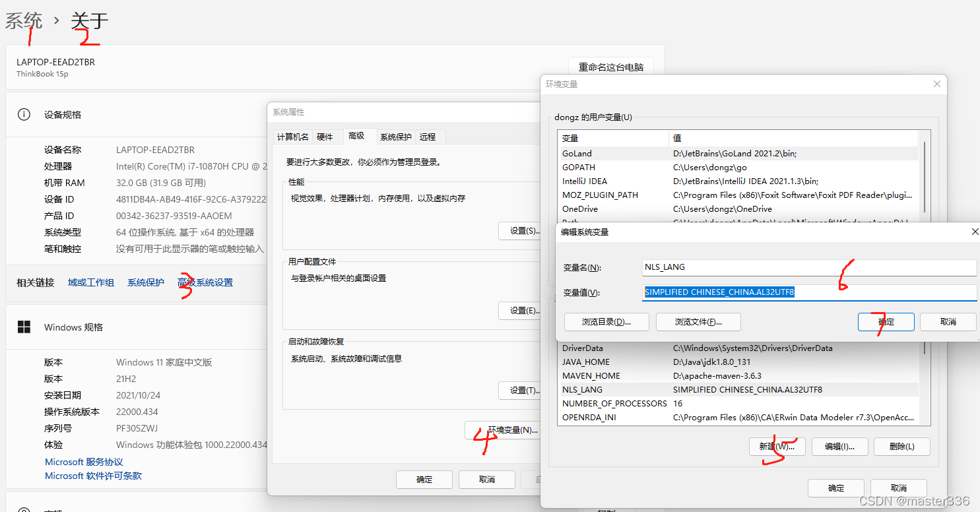Select the OneDrive user variable row

(738, 208)
